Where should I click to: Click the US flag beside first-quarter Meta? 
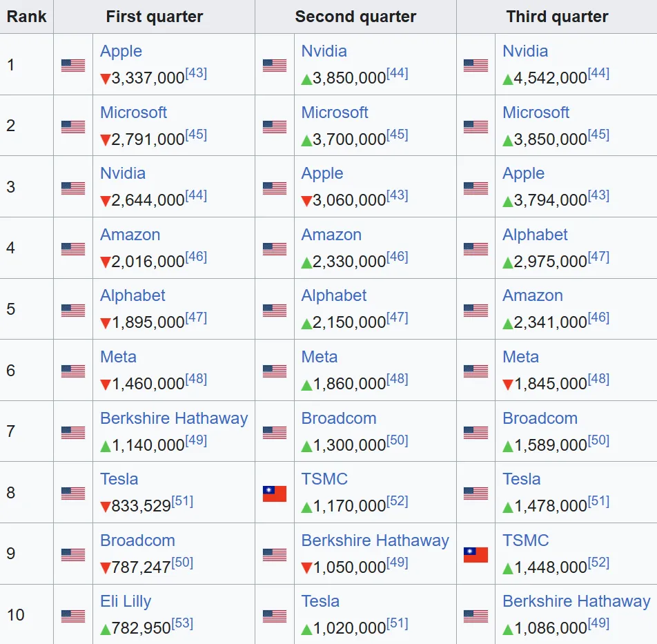73,371
